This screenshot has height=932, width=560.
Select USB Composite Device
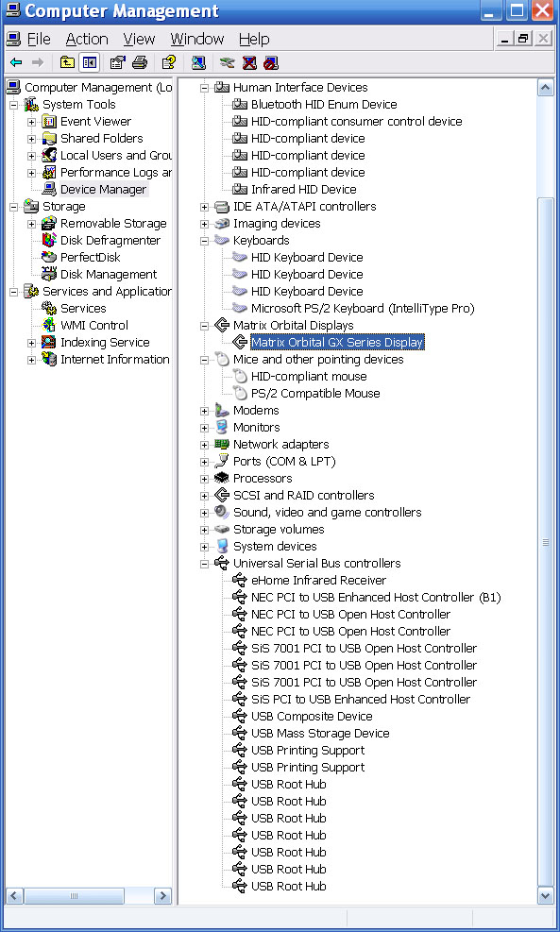click(312, 717)
